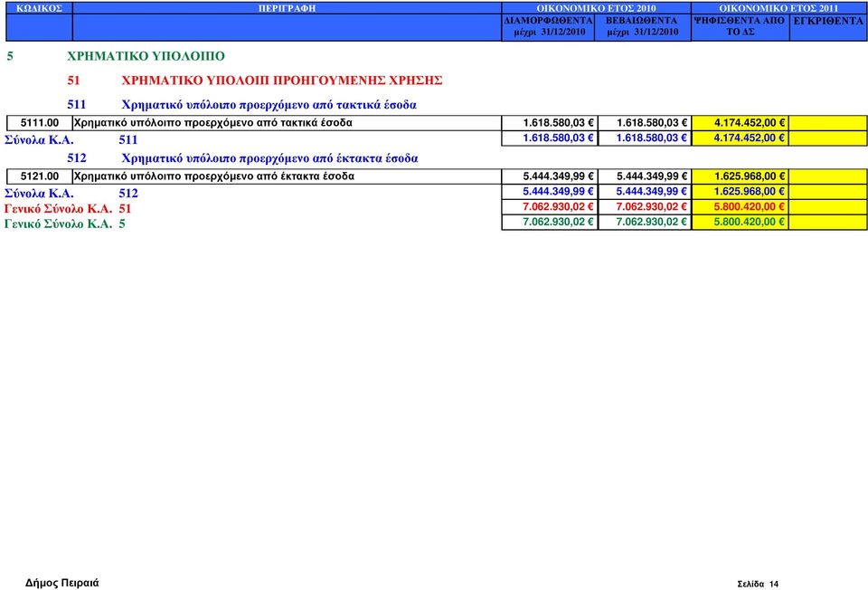
Task: Select code cell 5111.00
Action: [39, 123]
